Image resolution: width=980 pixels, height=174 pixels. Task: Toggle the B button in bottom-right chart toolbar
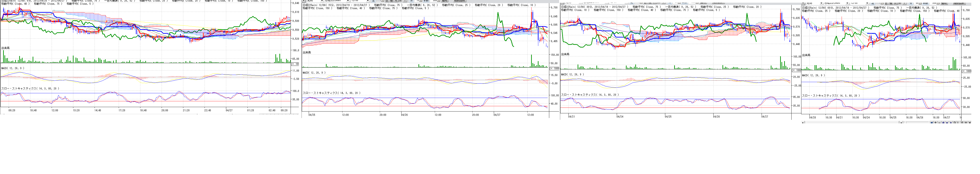click(x=962, y=123)
